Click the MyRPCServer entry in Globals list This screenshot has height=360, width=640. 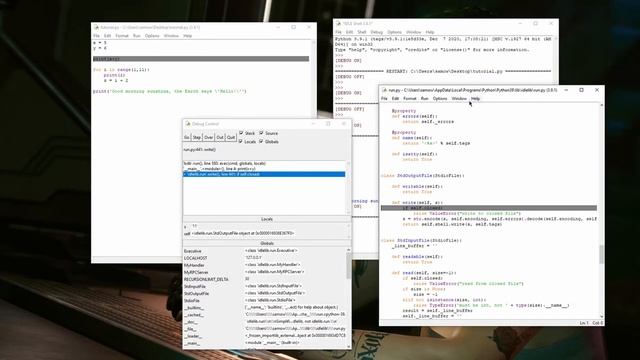pyautogui.click(x=196, y=272)
